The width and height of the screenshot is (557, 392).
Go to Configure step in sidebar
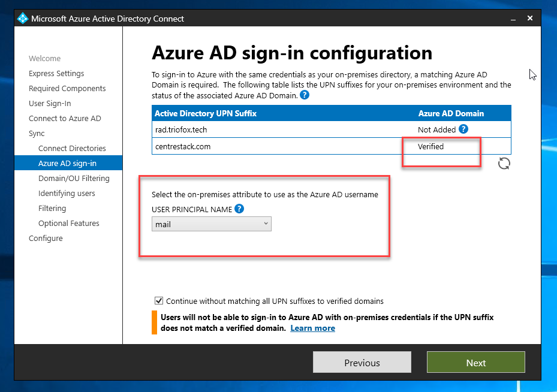(46, 238)
